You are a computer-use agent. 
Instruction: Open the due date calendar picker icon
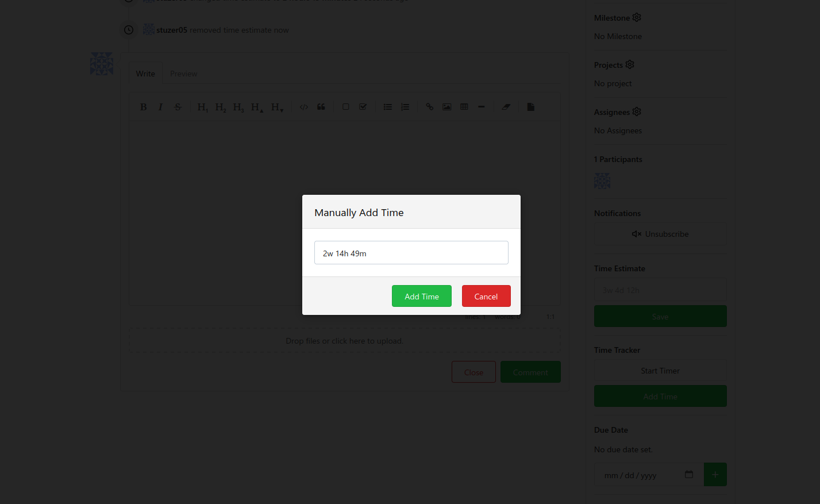(689, 474)
